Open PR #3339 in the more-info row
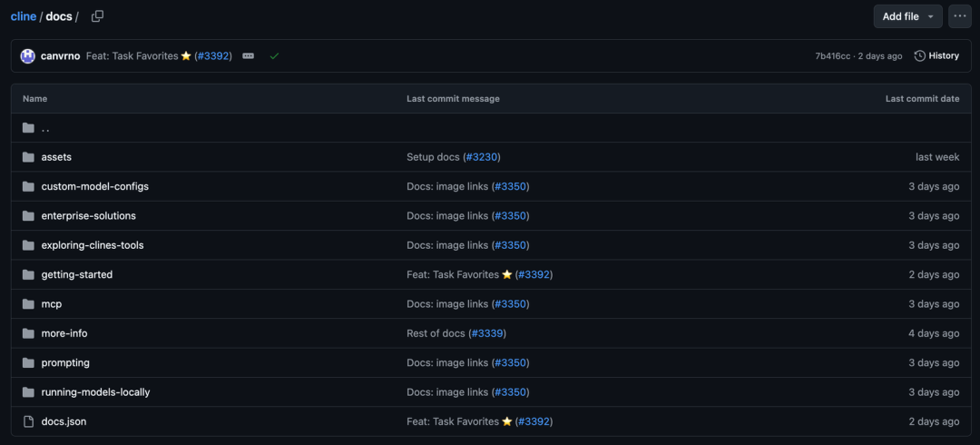 [487, 333]
